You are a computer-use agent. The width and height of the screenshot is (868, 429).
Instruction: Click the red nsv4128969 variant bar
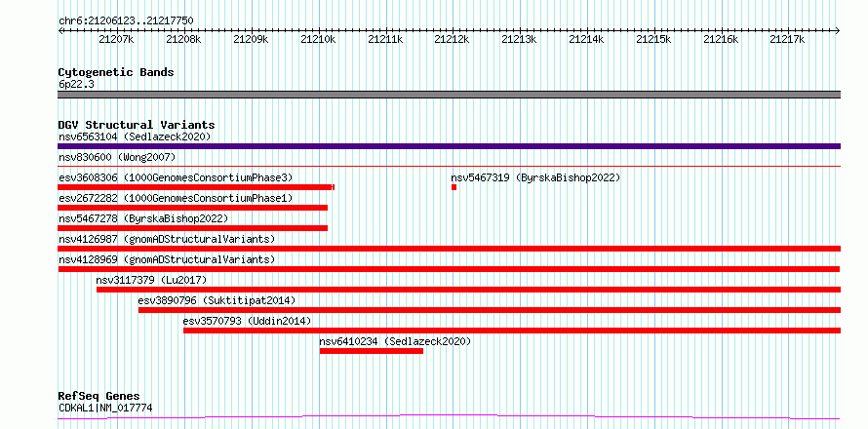pos(449,269)
